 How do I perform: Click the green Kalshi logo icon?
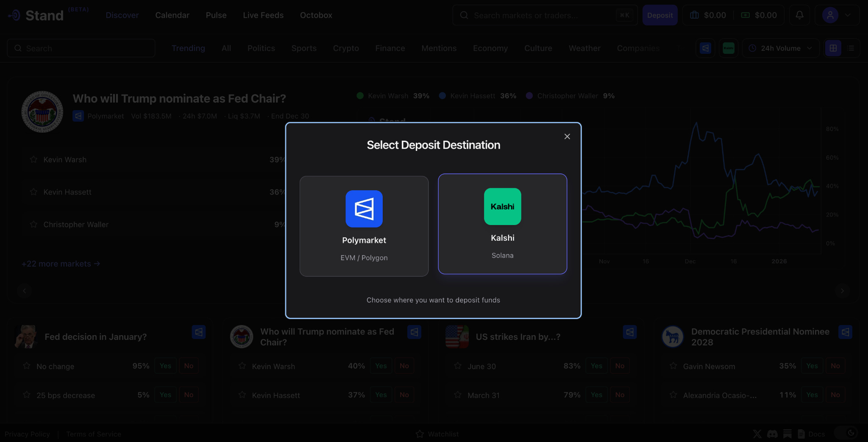point(503,206)
